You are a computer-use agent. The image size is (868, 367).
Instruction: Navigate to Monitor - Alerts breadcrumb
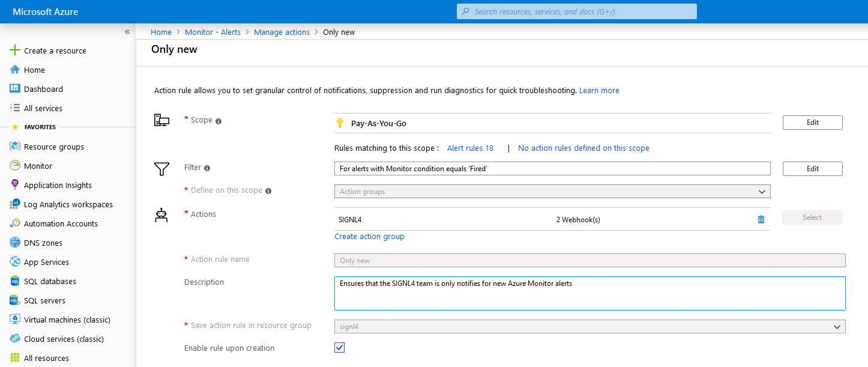point(212,32)
